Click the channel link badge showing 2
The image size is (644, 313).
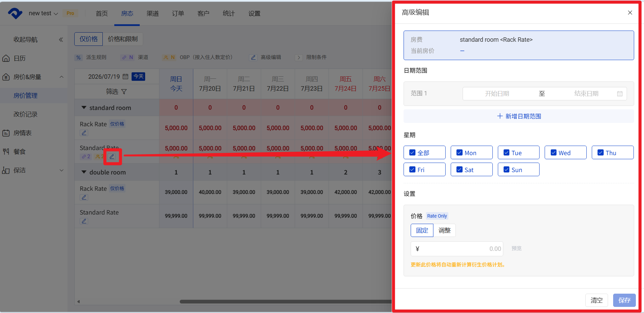pyautogui.click(x=86, y=156)
